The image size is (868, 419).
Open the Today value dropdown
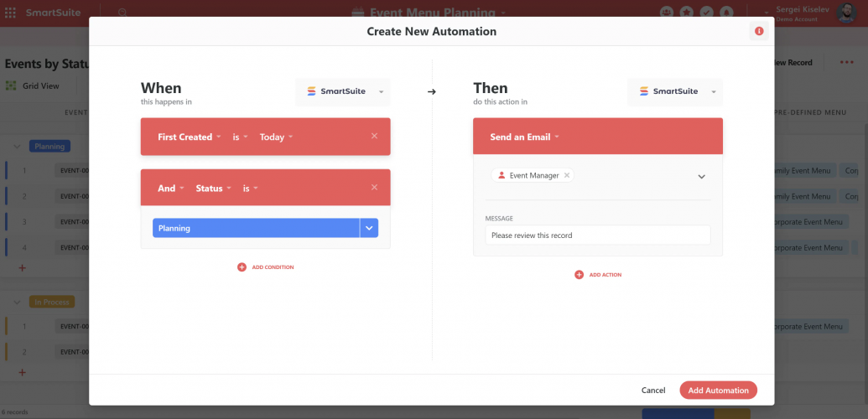pos(276,137)
